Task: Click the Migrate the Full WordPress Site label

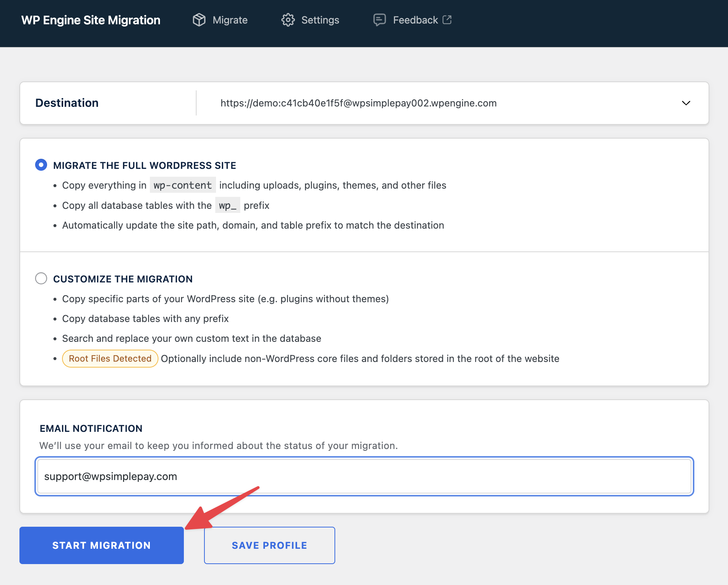Action: [x=145, y=165]
